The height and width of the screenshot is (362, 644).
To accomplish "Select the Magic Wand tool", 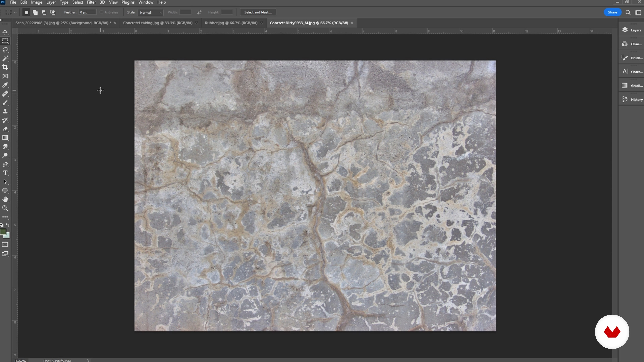I will click(x=5, y=58).
